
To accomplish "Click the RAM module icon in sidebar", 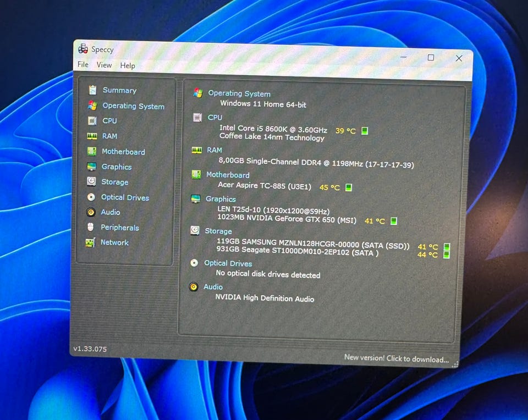I will [92, 136].
